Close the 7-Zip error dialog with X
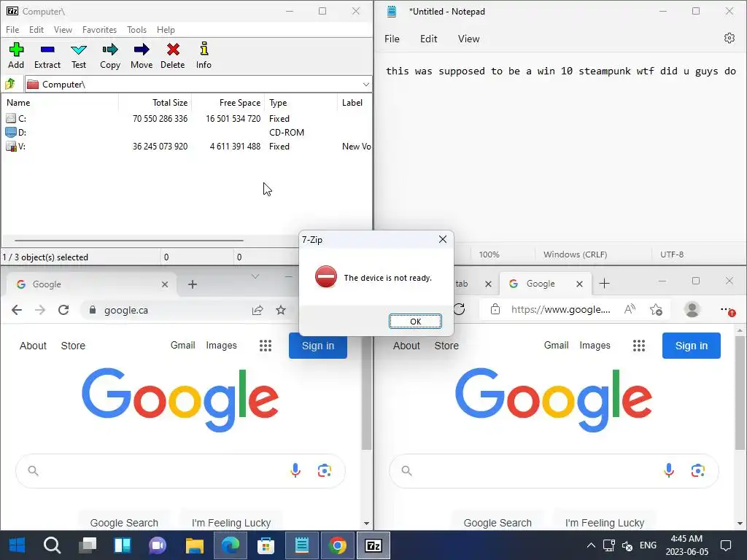 coord(443,239)
